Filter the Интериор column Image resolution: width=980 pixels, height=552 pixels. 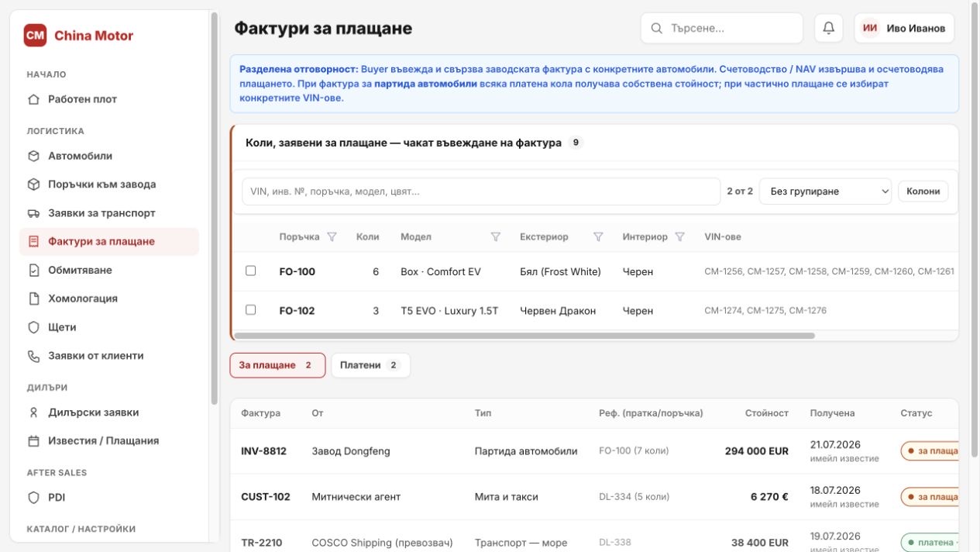(680, 236)
